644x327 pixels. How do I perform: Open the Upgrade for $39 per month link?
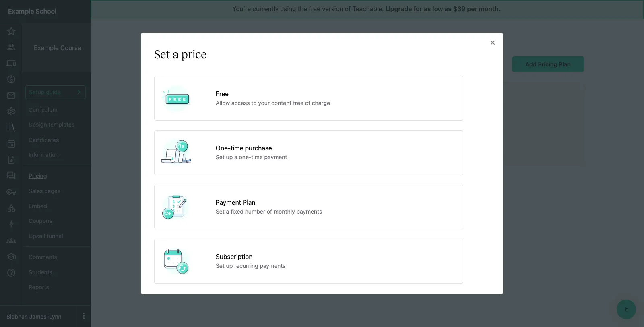pos(443,9)
